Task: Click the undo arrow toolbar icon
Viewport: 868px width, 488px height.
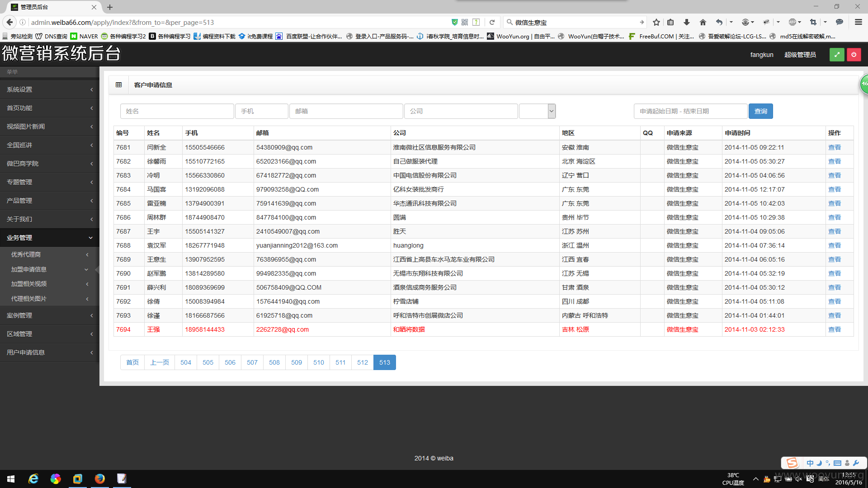Action: tap(719, 22)
